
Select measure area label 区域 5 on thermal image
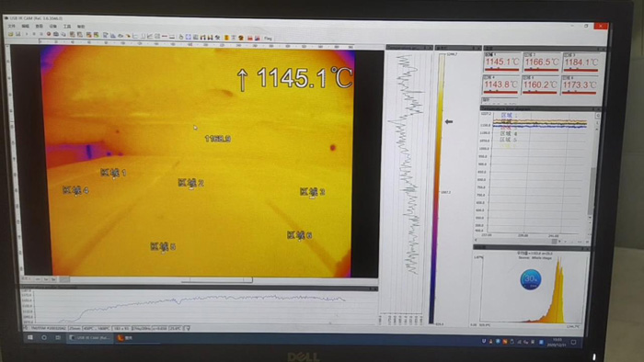163,246
